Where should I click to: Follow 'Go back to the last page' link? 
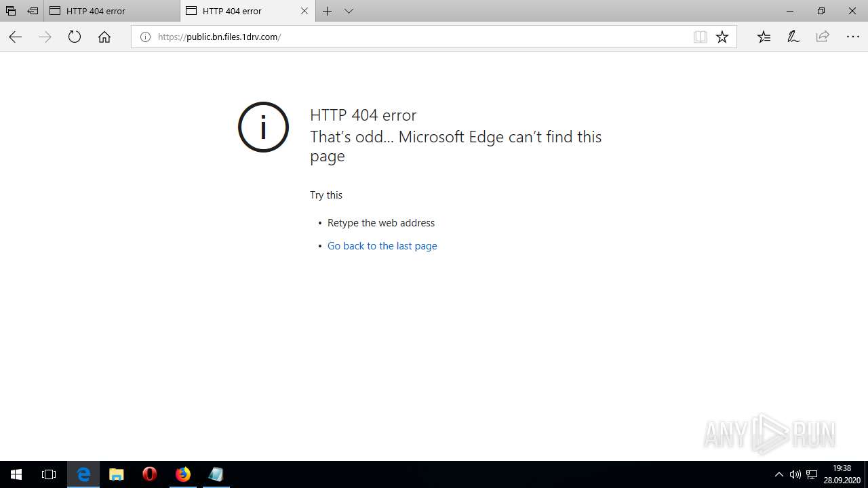382,246
